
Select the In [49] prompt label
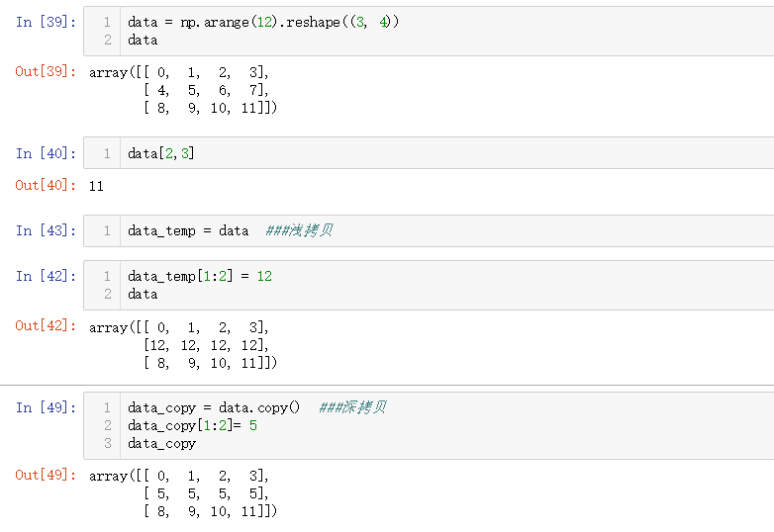(x=46, y=407)
